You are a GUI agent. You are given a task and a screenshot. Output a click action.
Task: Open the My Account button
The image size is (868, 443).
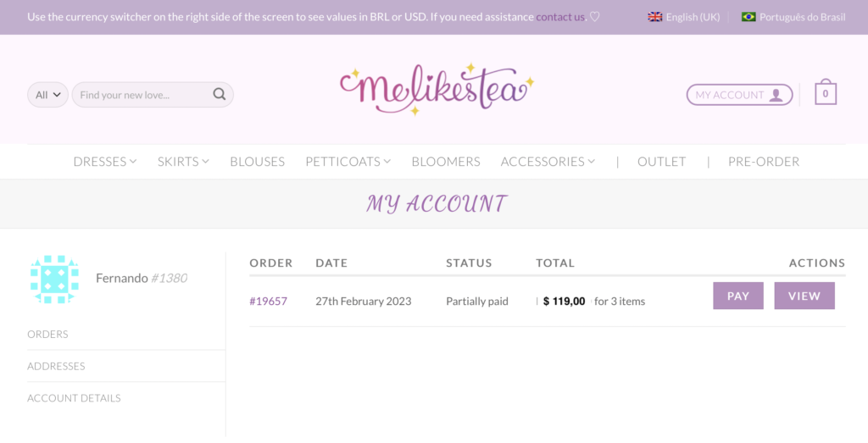(x=739, y=95)
